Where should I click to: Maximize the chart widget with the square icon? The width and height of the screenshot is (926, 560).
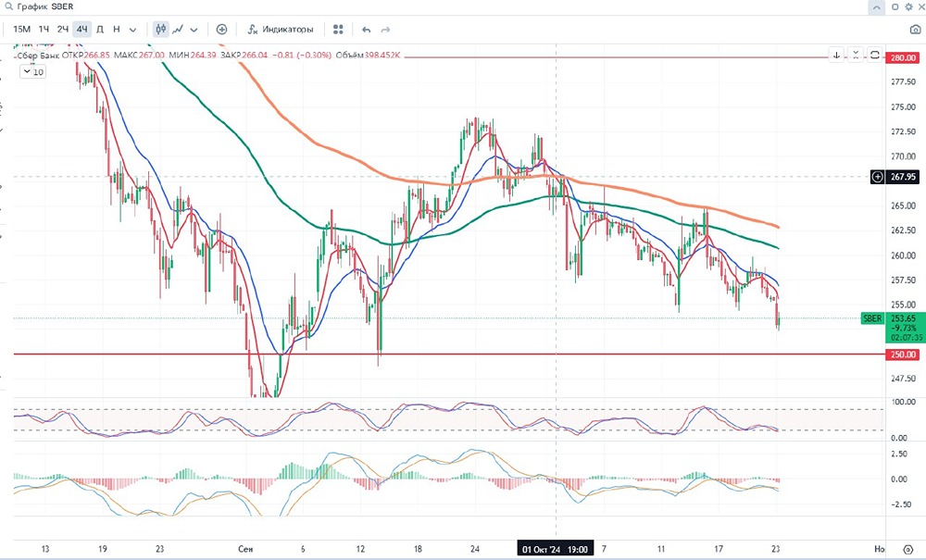tap(895, 7)
